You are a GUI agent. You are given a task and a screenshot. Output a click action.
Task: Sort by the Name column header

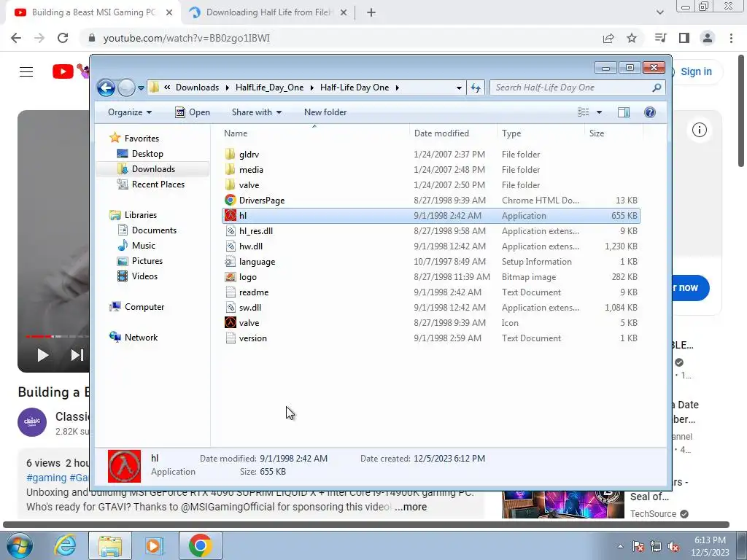point(314,133)
